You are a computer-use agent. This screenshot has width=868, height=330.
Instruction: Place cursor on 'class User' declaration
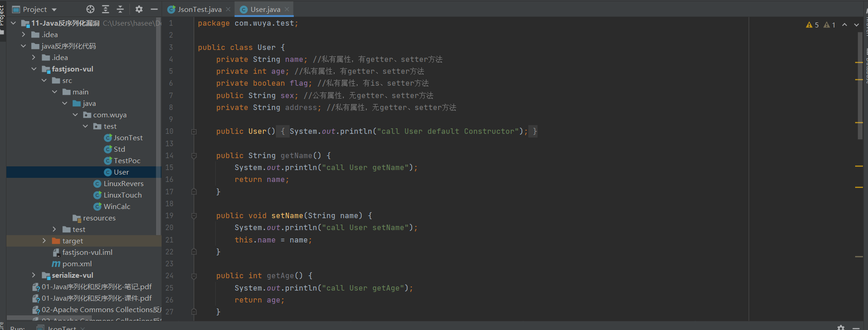click(252, 47)
